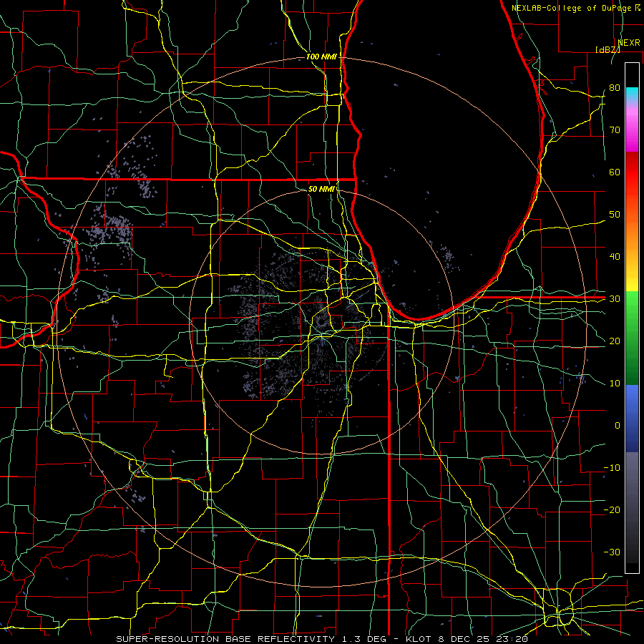Click the 1.3 DEG elevation text
Screen dimensions: 644x644
pos(364,639)
